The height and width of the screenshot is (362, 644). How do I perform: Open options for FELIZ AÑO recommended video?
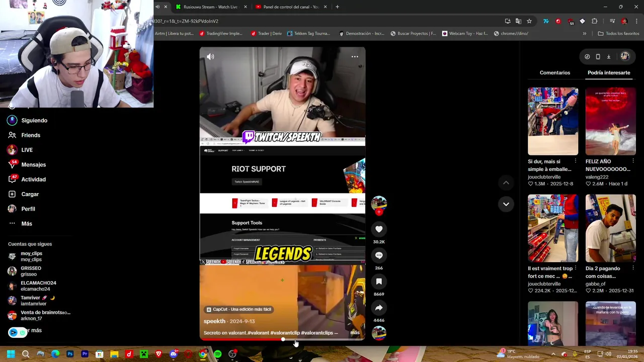pos(633,161)
